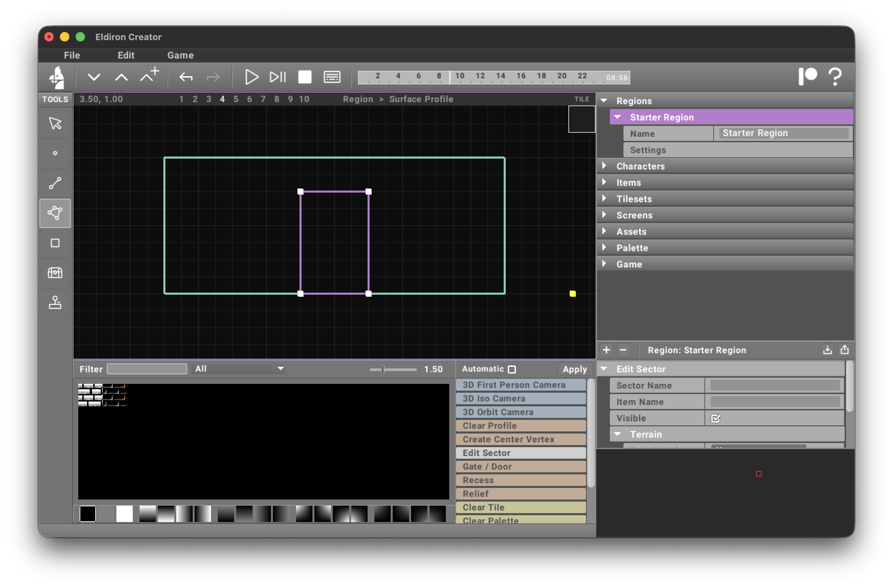The image size is (893, 588).
Task: Expand the Characters section
Action: tap(604, 166)
